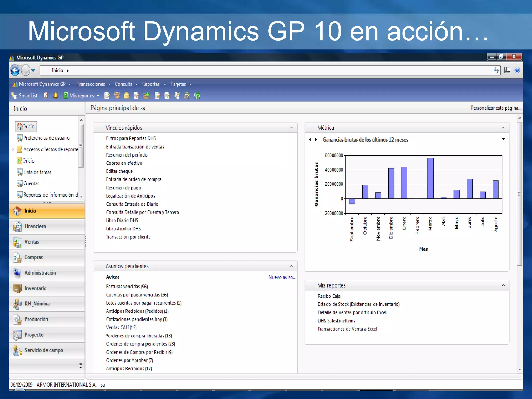Click the refresh arrows icon at address bar end
532x399 pixels.
coord(496,70)
